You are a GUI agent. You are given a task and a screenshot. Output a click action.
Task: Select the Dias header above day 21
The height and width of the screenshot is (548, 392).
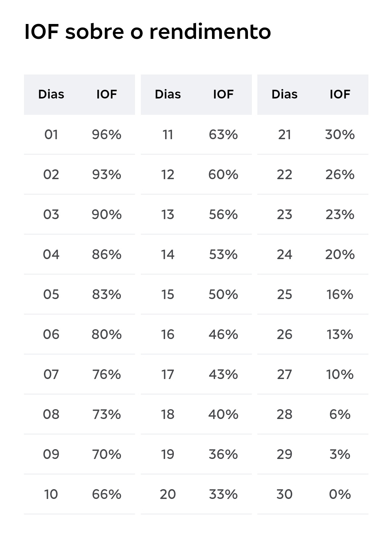point(285,94)
